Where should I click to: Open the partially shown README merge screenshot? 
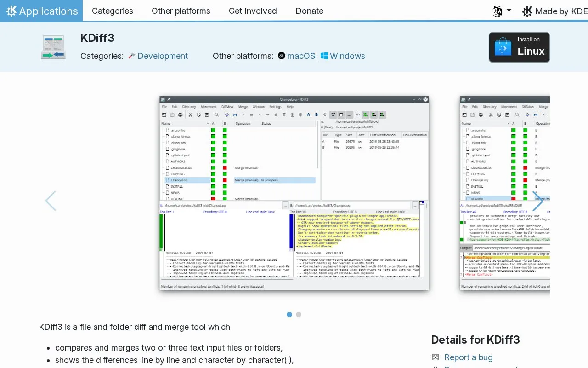click(x=505, y=193)
